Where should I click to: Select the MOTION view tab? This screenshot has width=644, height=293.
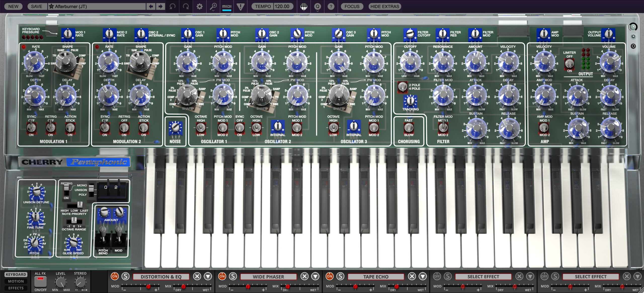(x=16, y=281)
